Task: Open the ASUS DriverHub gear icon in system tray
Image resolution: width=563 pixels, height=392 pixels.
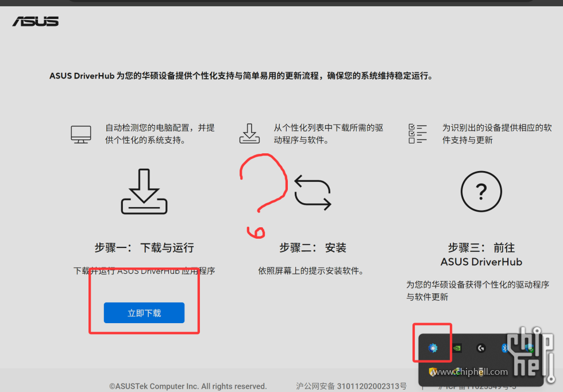Action: pyautogui.click(x=433, y=348)
